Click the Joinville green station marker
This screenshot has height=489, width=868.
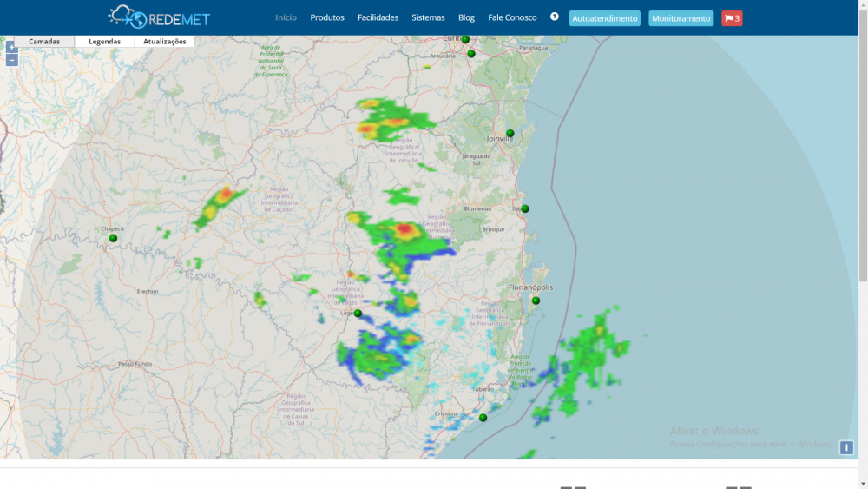click(x=510, y=134)
